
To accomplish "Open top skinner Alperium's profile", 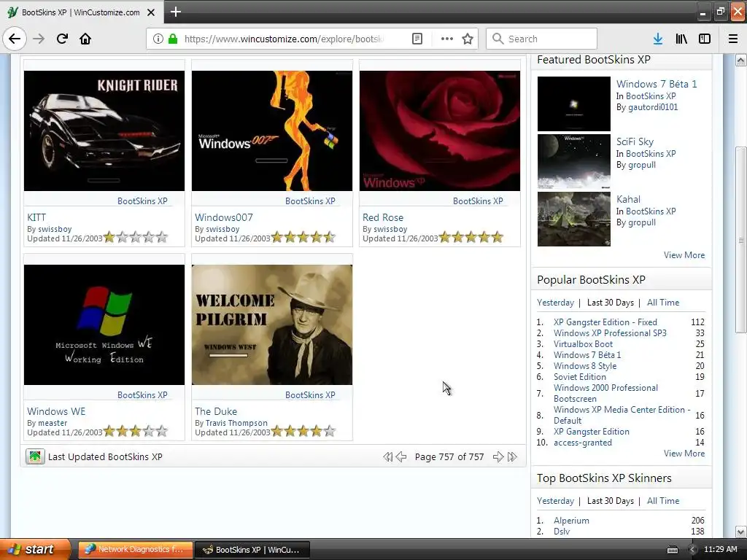I will pyautogui.click(x=571, y=521).
